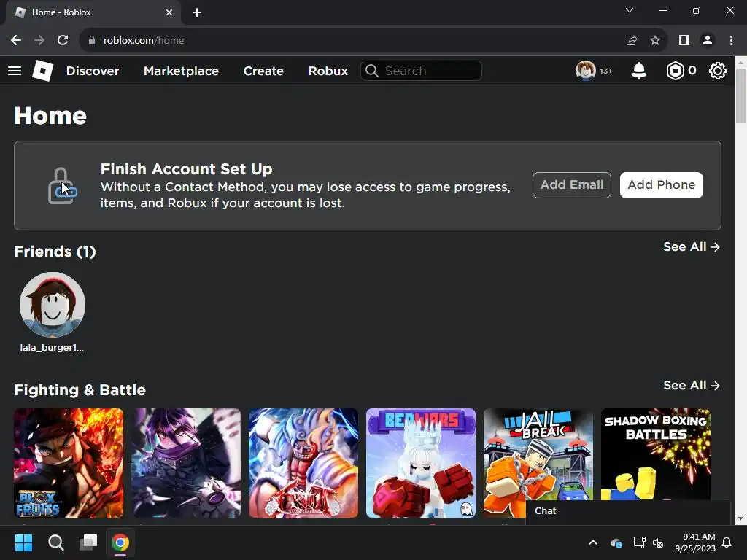Viewport: 747px width, 560px height.
Task: See All friends link
Action: pos(692,246)
